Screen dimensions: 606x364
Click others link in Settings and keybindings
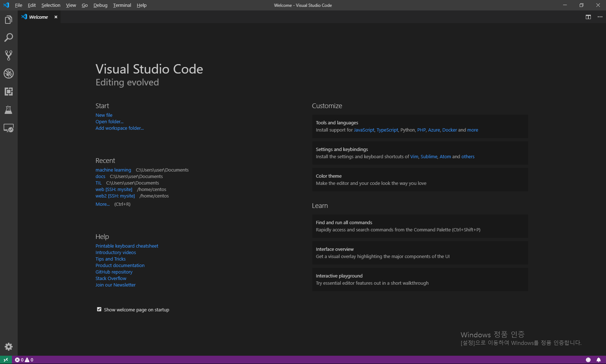(468, 156)
